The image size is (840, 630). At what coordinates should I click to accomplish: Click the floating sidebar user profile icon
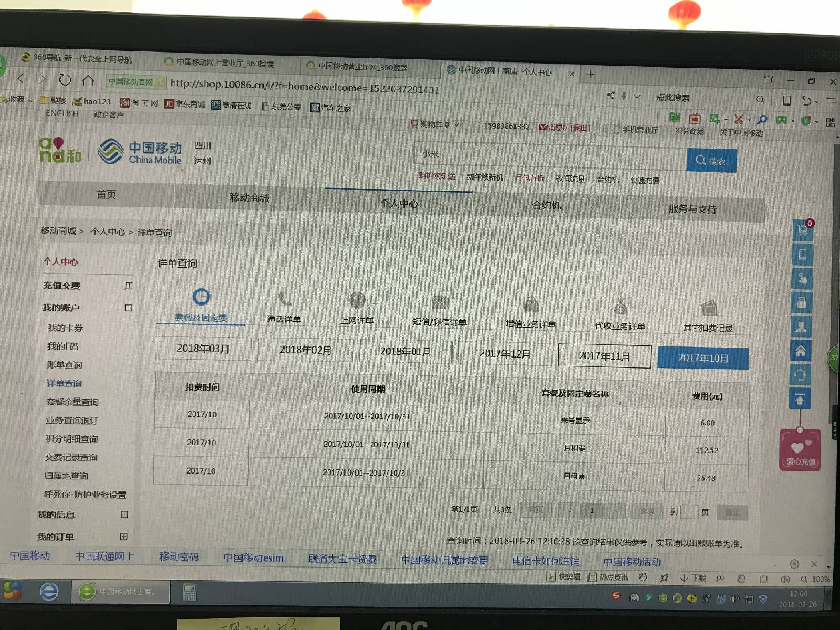pyautogui.click(x=801, y=327)
